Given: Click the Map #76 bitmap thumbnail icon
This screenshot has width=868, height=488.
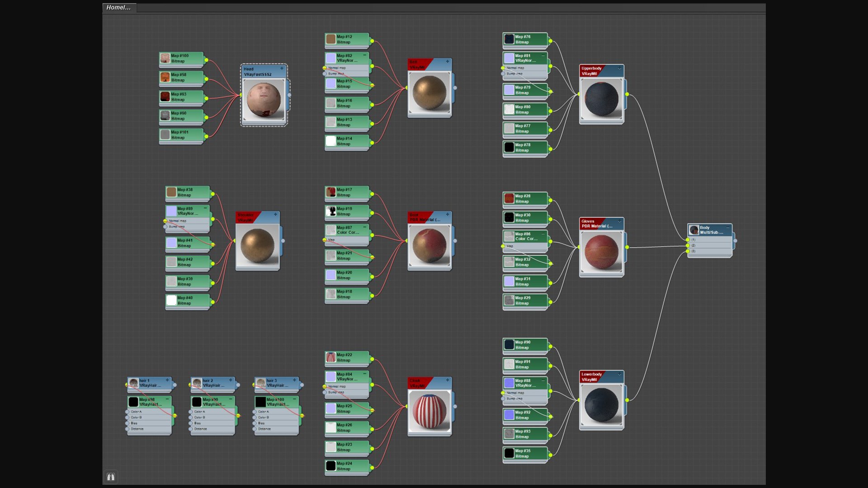Looking at the screenshot, I should point(509,39).
